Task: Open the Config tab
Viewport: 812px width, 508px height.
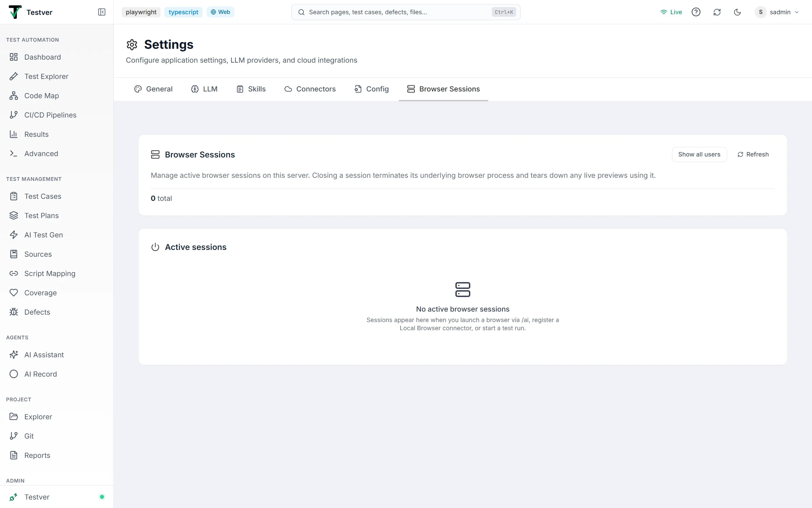Action: coord(371,89)
